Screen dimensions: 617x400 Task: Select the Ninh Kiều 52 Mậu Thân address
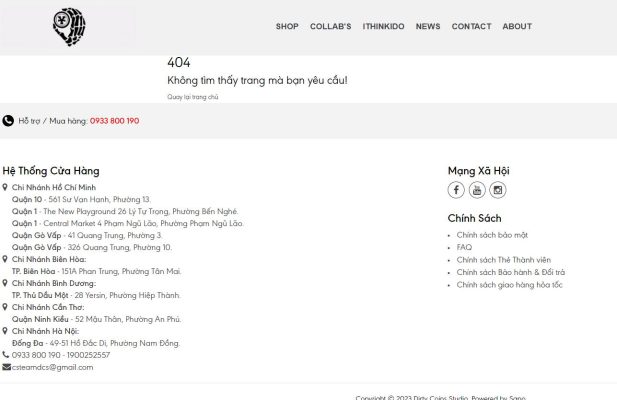tap(96, 319)
